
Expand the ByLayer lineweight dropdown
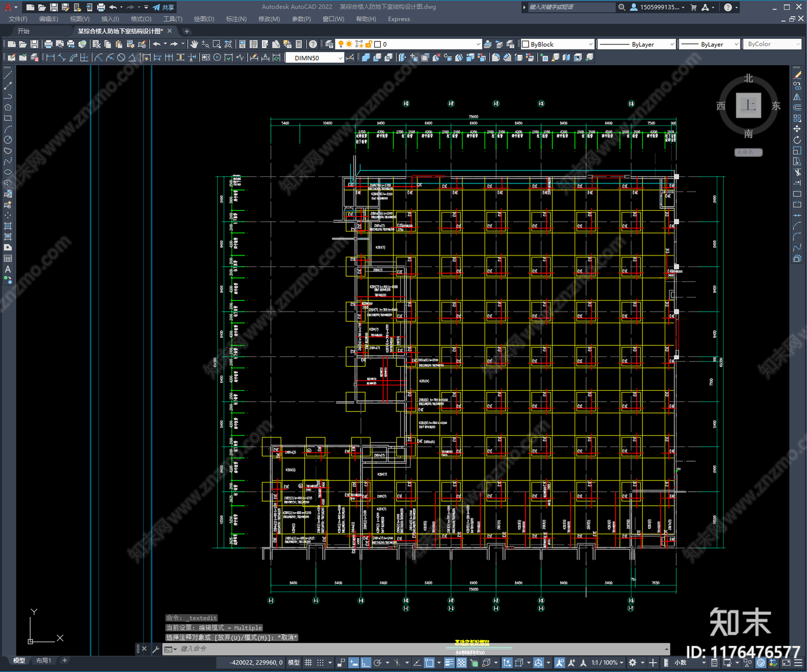click(736, 44)
